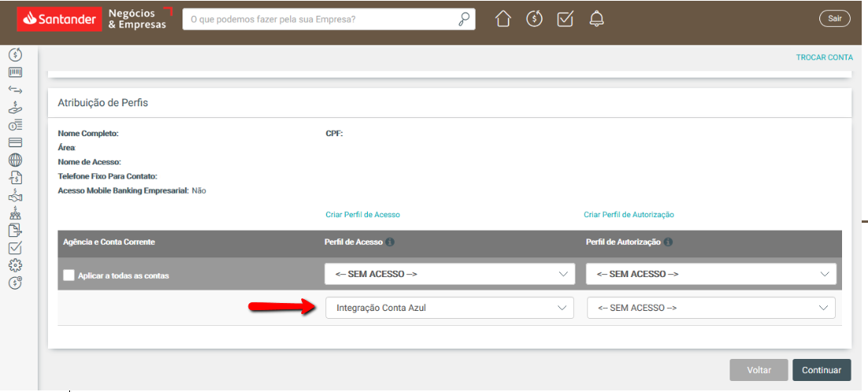
Task: Go to home via the house icon
Action: [x=503, y=20]
